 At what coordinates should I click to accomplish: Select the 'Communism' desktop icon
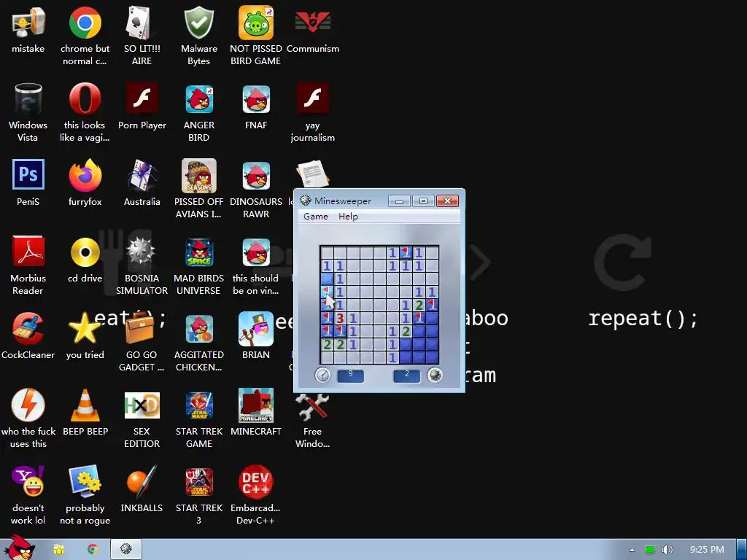coord(312,30)
